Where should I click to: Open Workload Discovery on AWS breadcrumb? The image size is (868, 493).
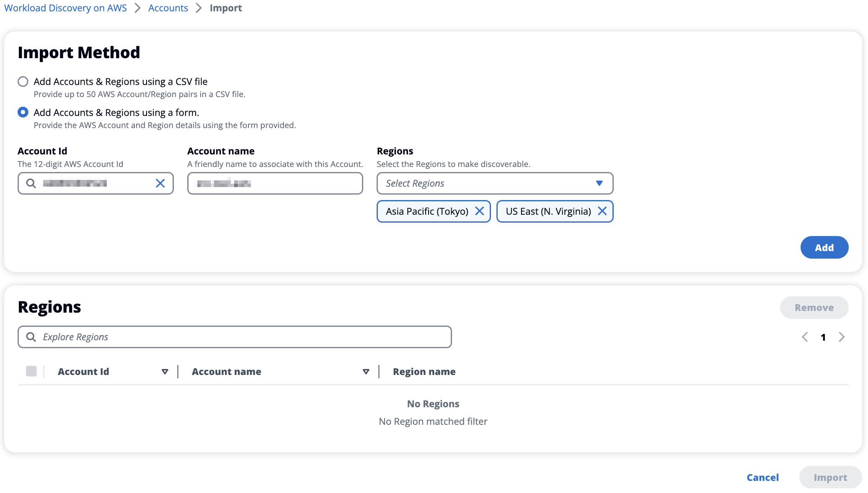pyautogui.click(x=65, y=8)
